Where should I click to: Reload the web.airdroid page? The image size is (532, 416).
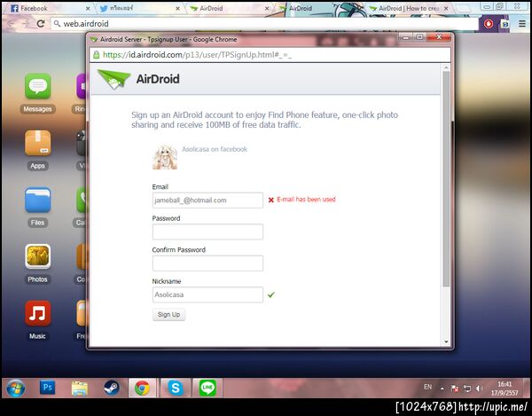[41, 23]
